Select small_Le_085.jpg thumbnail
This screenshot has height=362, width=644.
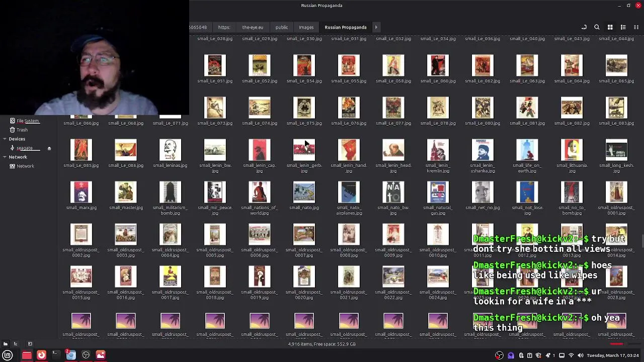[x=81, y=150]
